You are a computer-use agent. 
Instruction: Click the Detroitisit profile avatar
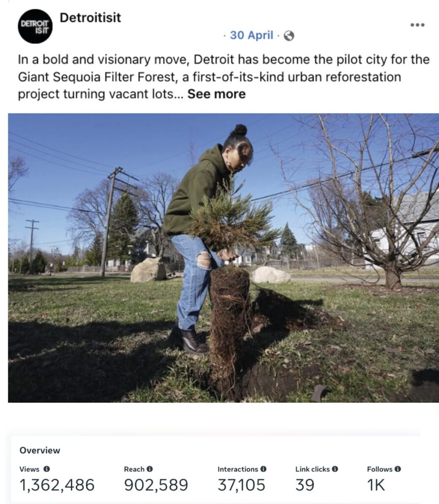35,26
